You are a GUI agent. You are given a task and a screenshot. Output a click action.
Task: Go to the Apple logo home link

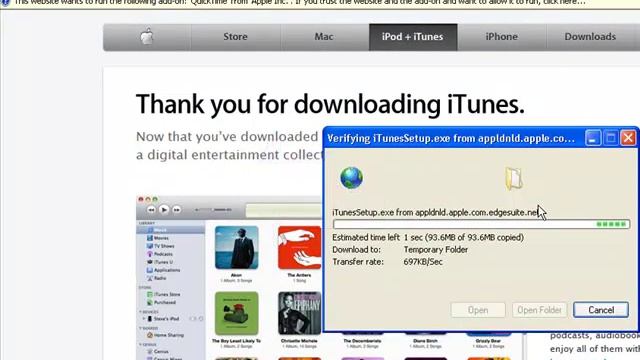click(147, 37)
